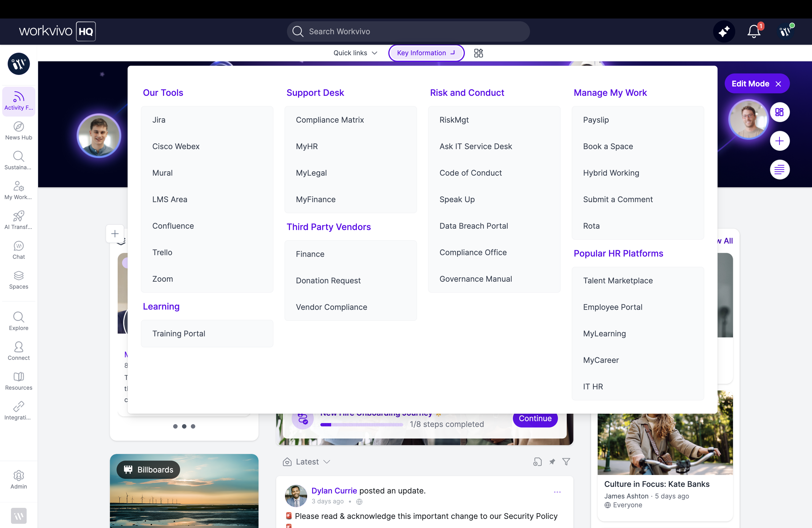Open IT HR in Popular HR Platforms

coord(638,386)
